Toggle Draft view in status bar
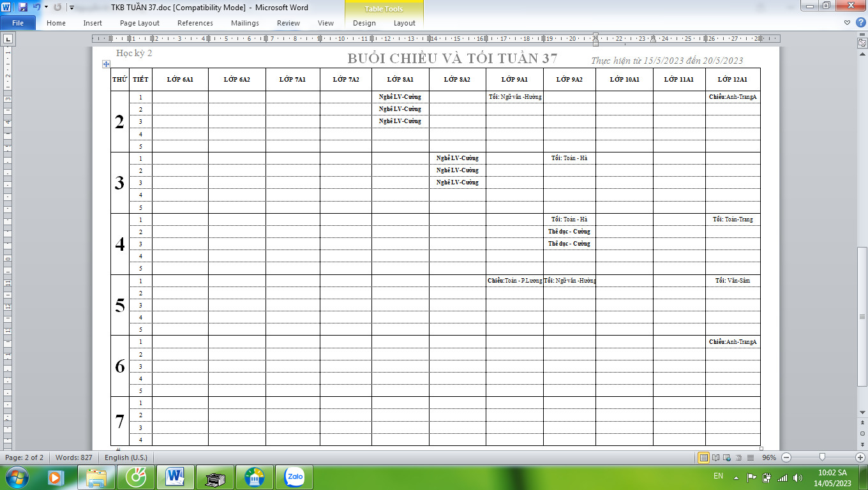 coord(749,457)
